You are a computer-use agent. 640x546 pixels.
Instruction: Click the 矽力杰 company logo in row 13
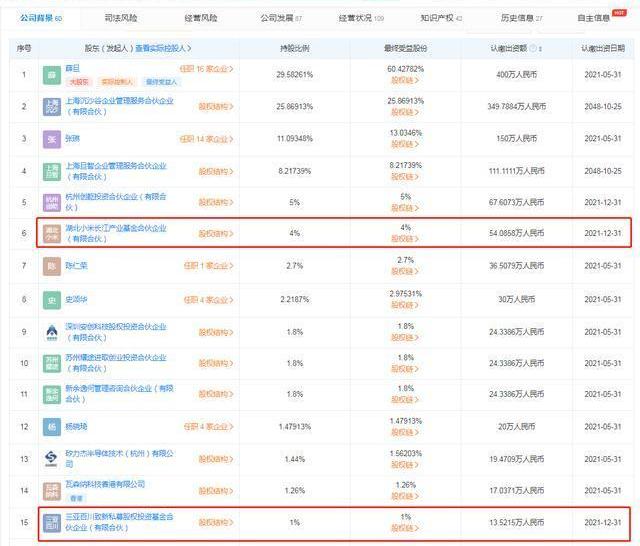(52, 459)
